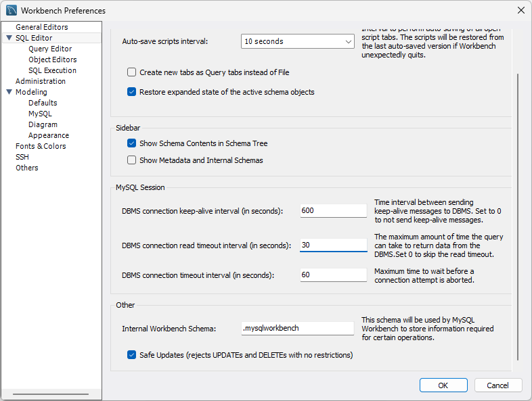532x401 pixels.
Task: Click the Cancel button
Action: (497, 385)
